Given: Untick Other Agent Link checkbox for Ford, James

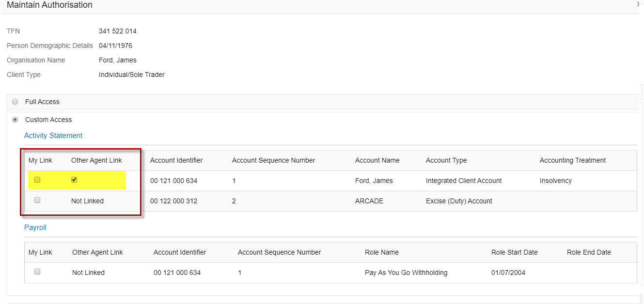Looking at the screenshot, I should tap(74, 180).
